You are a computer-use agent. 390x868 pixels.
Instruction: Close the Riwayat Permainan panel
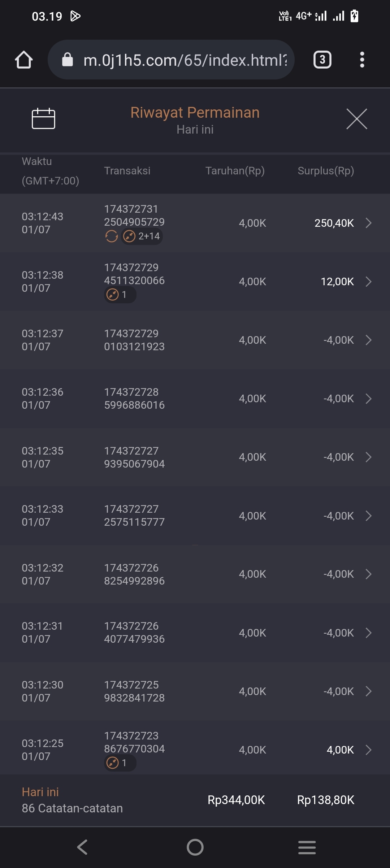(356, 119)
